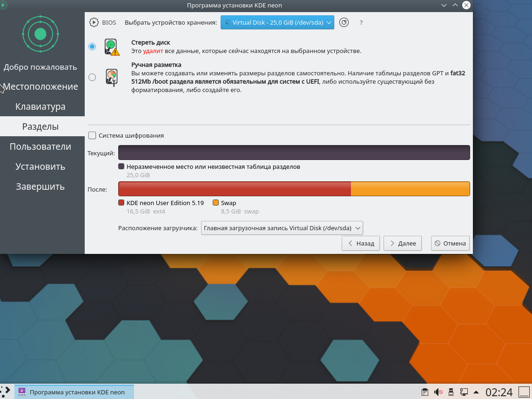532x399 pixels.
Task: Close the KDE neon installer window
Action: tap(466, 5)
